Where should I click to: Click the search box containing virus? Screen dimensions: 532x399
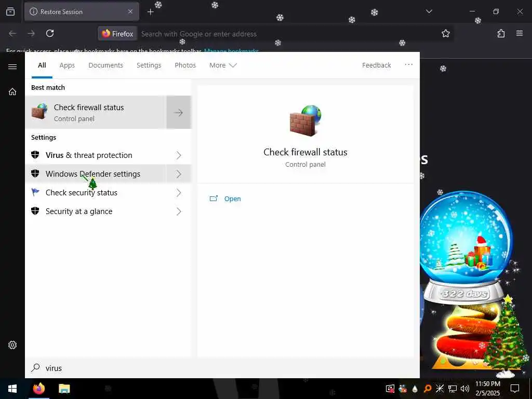pyautogui.click(x=222, y=368)
